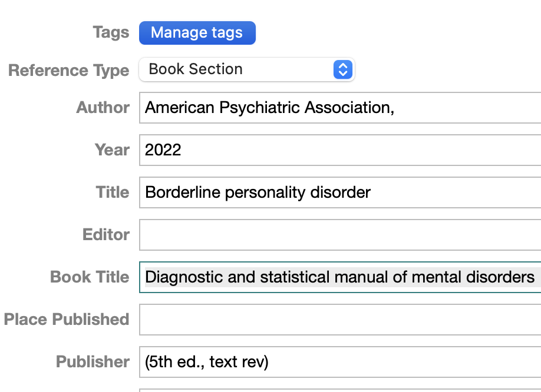Select the Title field with Borderline personality disorder

[x=339, y=192]
